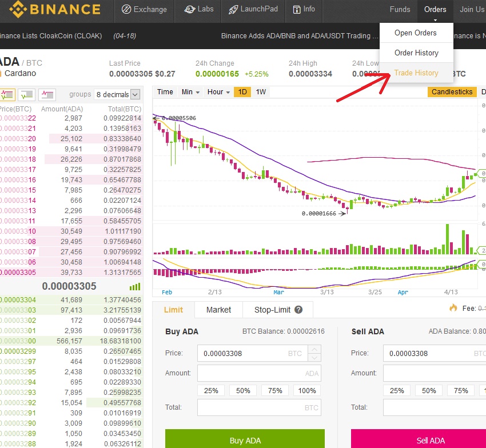The width and height of the screenshot is (486, 448).
Task: Click the green Buy ADA button
Action: [x=245, y=439]
